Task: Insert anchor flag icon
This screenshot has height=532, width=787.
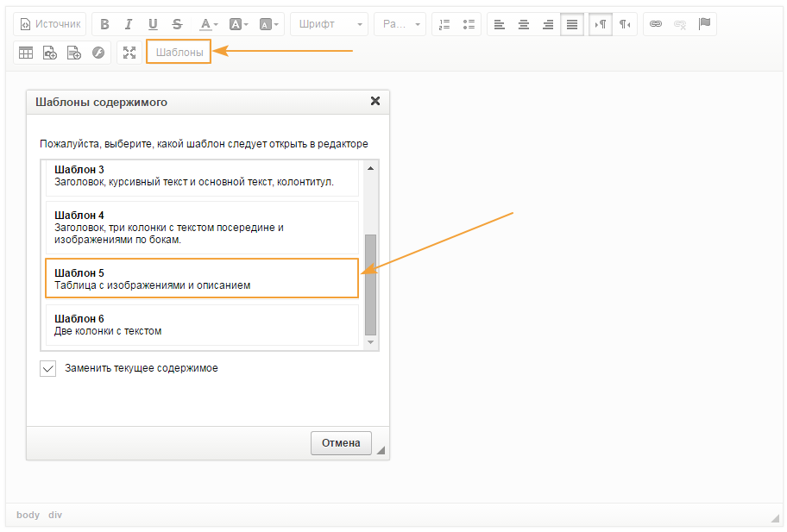Action: point(704,24)
